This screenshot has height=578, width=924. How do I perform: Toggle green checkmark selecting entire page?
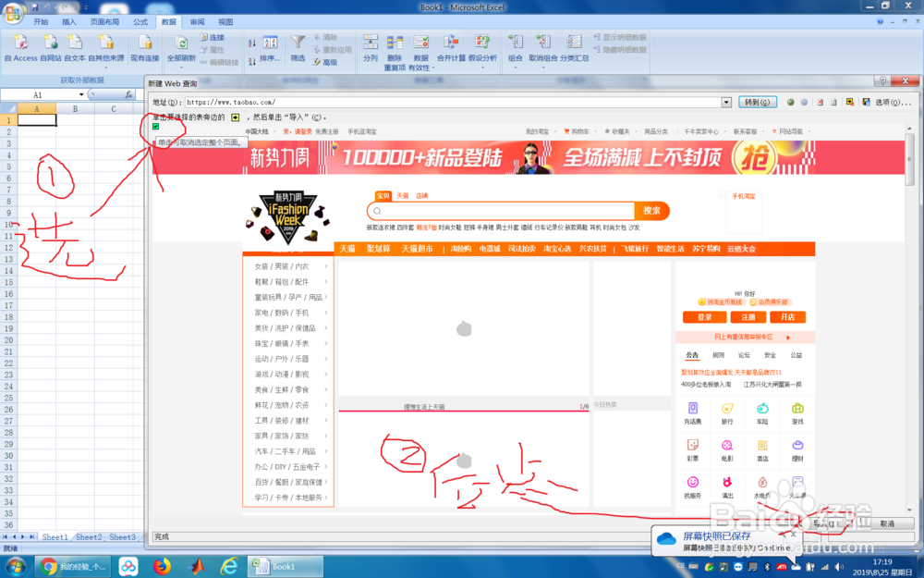point(155,126)
